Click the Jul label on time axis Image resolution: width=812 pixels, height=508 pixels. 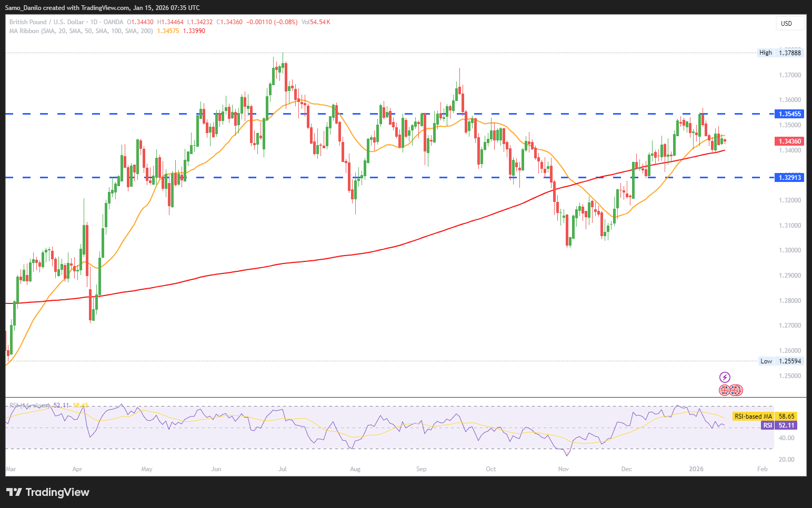283,469
